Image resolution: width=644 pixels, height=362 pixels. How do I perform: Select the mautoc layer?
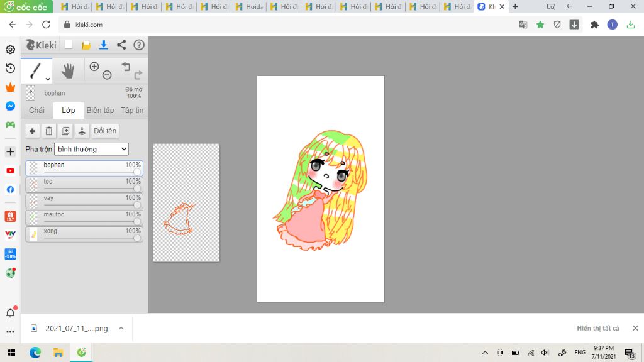(84, 217)
